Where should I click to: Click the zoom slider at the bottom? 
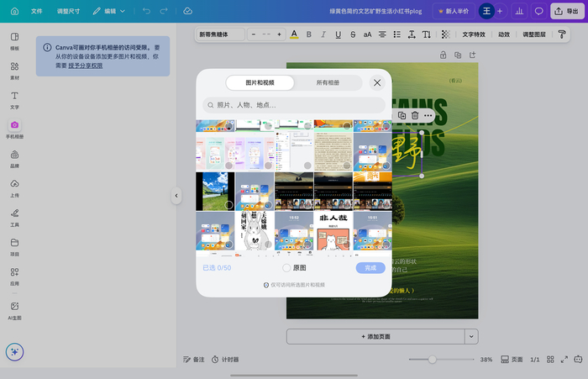[x=433, y=359]
